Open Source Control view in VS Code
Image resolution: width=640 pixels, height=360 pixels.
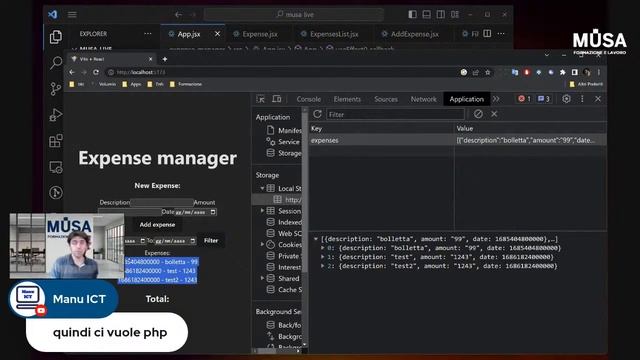pos(56,89)
